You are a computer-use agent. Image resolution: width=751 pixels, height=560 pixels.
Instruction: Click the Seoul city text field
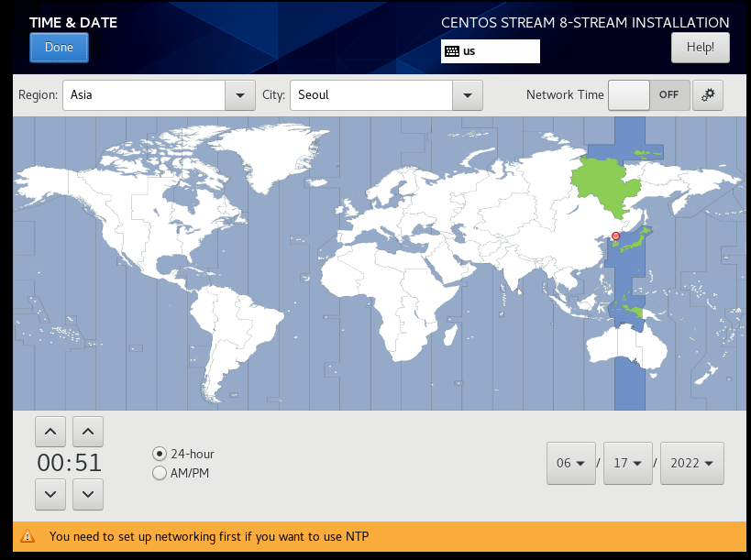coord(371,95)
